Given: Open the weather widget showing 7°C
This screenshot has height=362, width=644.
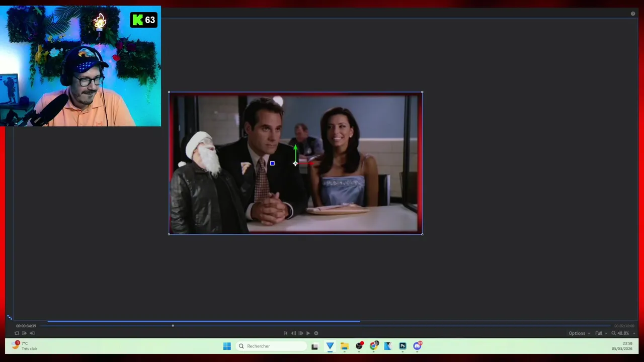Looking at the screenshot, I should (x=25, y=346).
